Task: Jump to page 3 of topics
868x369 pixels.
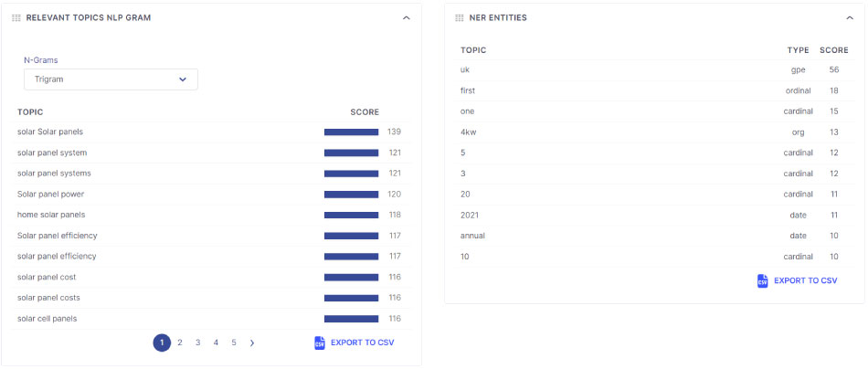Action: click(197, 343)
